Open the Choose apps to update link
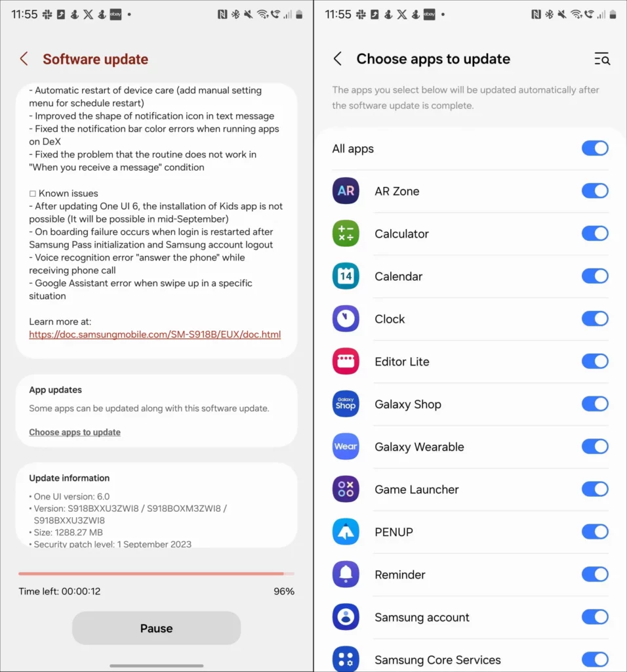This screenshot has height=672, width=627. (75, 432)
